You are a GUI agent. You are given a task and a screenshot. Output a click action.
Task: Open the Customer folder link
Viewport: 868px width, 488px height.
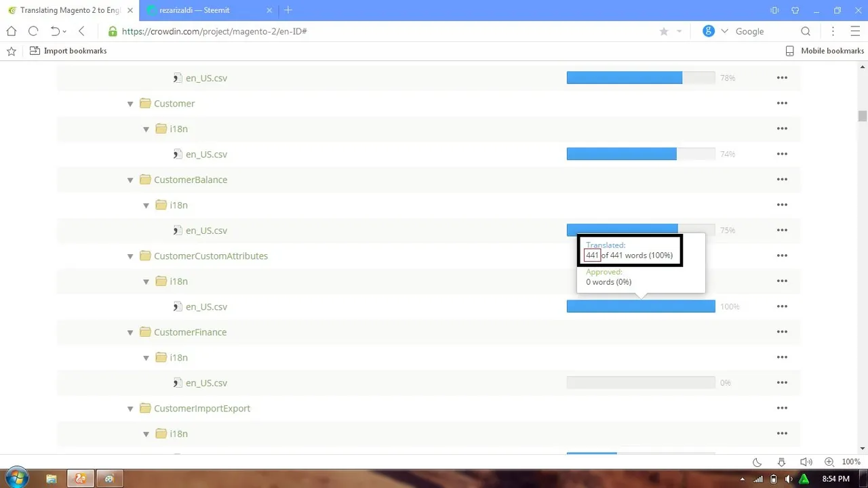pos(174,104)
